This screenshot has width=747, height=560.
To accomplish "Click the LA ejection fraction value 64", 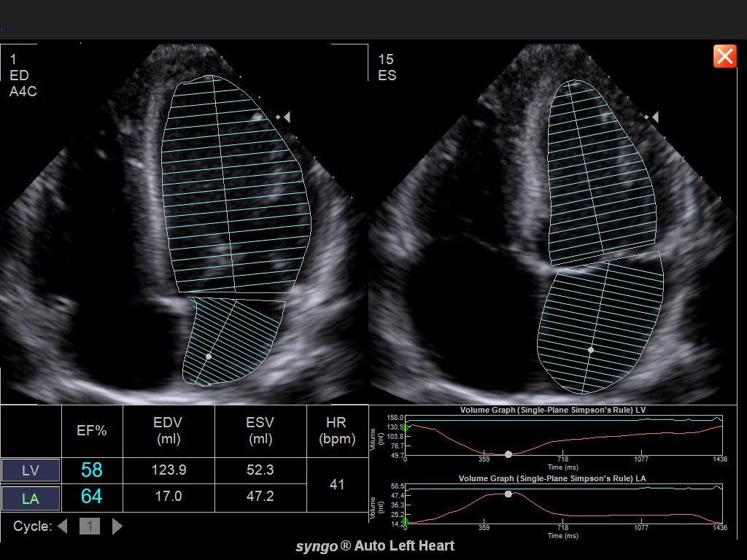I will click(92, 498).
